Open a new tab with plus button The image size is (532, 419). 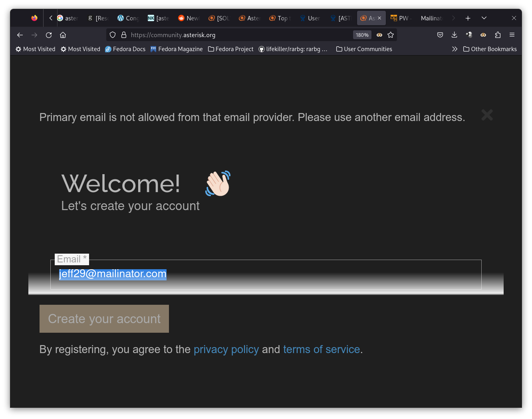468,18
